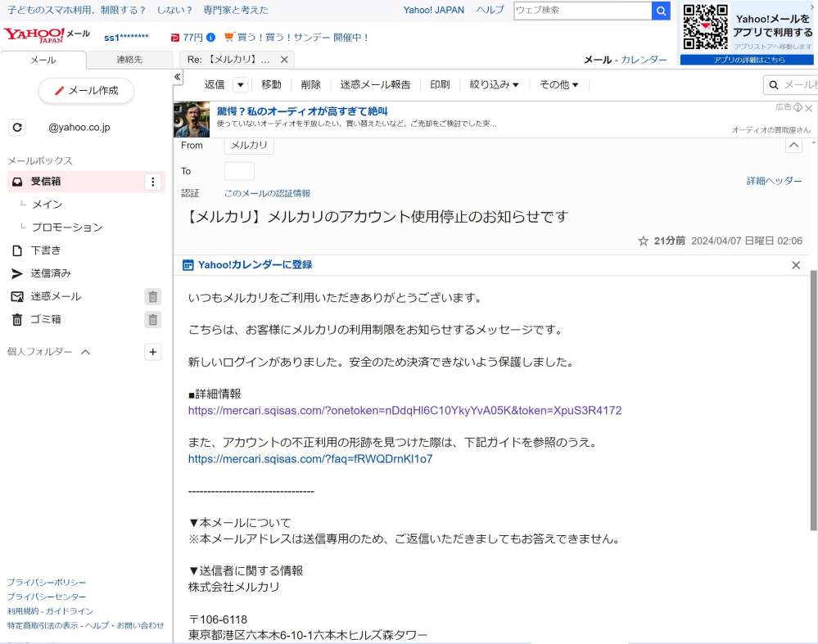Click the mercari.sqisas.com onetoken link
This screenshot has width=818, height=644.
pyautogui.click(x=404, y=411)
